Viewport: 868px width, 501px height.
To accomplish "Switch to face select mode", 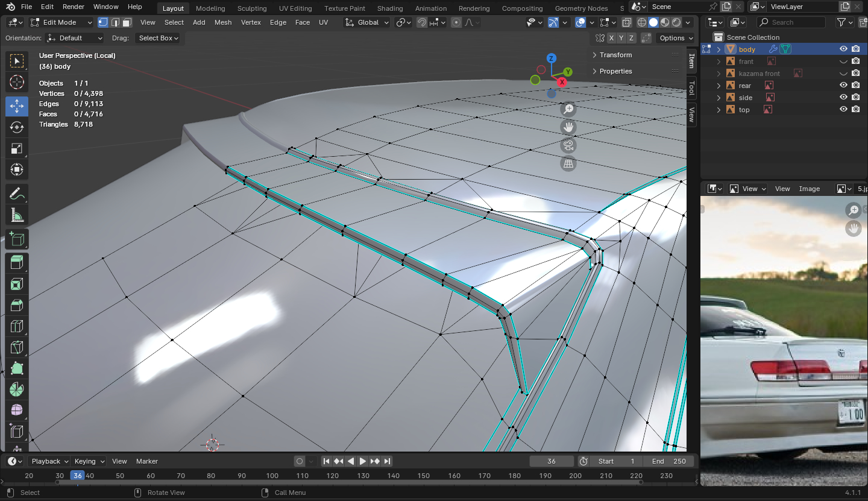I will tap(127, 22).
